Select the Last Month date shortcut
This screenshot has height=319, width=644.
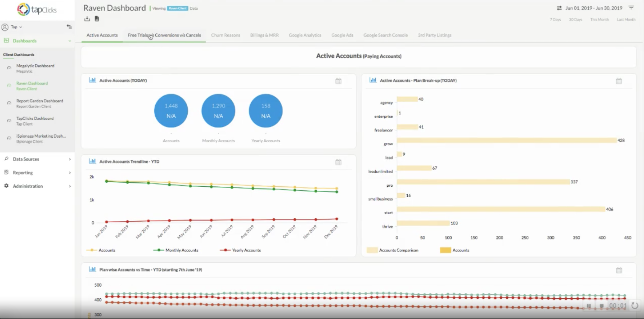[x=626, y=20]
